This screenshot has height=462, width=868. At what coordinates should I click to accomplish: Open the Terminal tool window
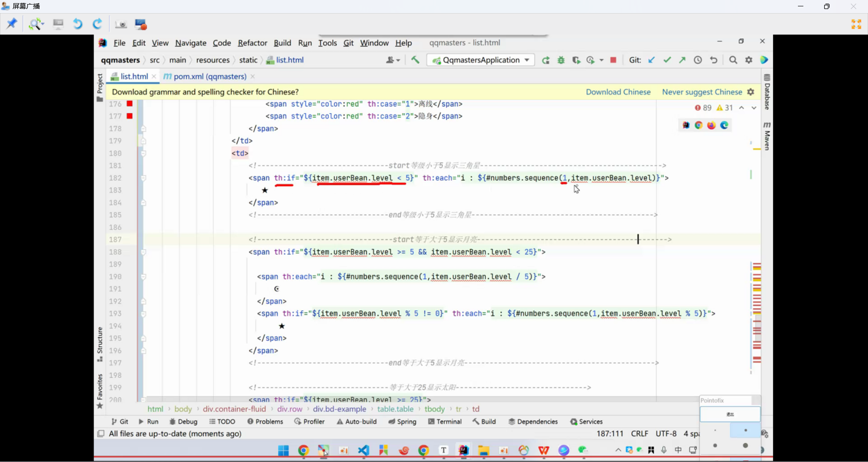tap(445, 421)
